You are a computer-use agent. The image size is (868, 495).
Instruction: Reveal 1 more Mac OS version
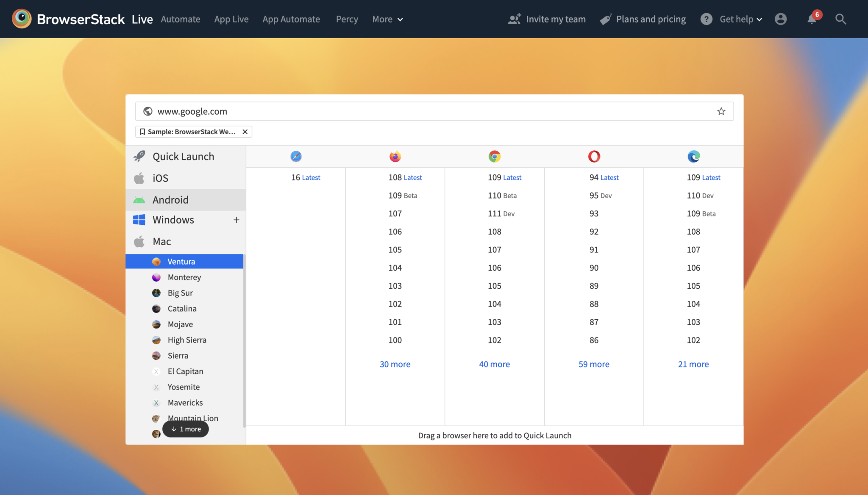185,429
